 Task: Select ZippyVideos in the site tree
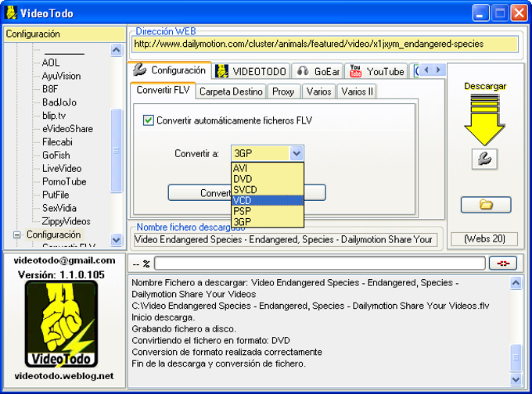66,221
